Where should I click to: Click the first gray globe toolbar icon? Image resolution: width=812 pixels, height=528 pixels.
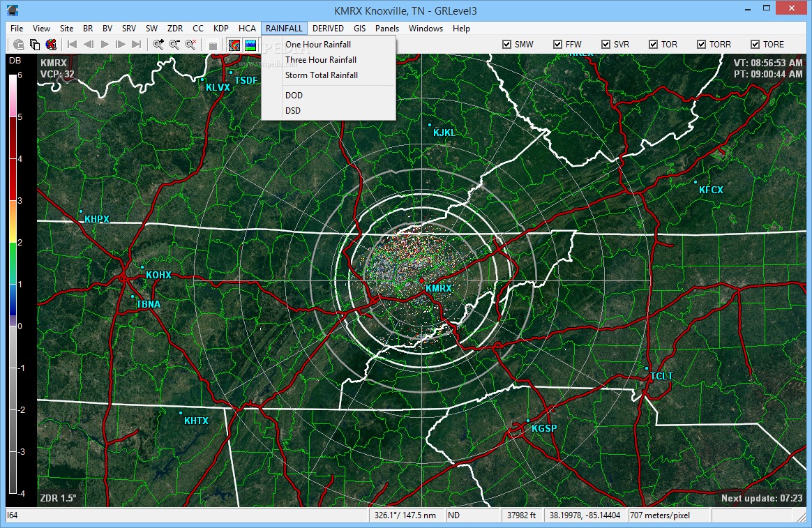[x=19, y=45]
